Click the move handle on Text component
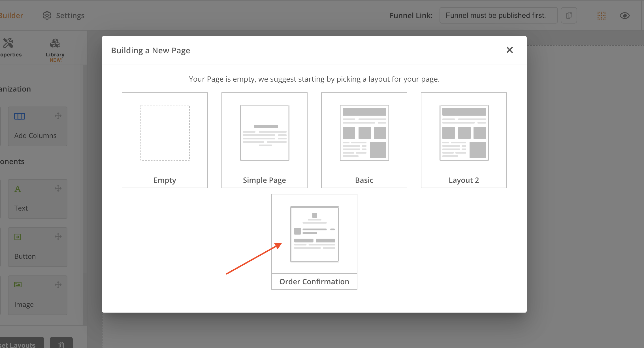Image resolution: width=644 pixels, height=348 pixels. pyautogui.click(x=58, y=188)
